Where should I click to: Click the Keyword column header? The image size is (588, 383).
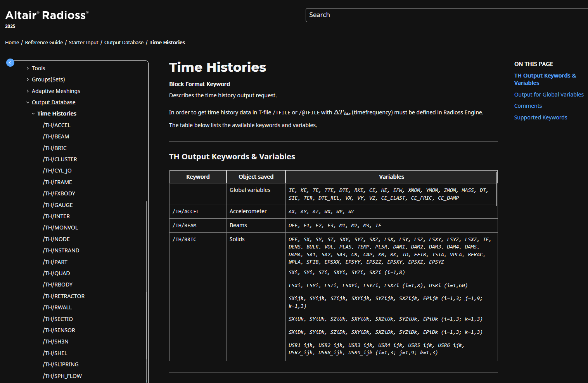coord(198,177)
